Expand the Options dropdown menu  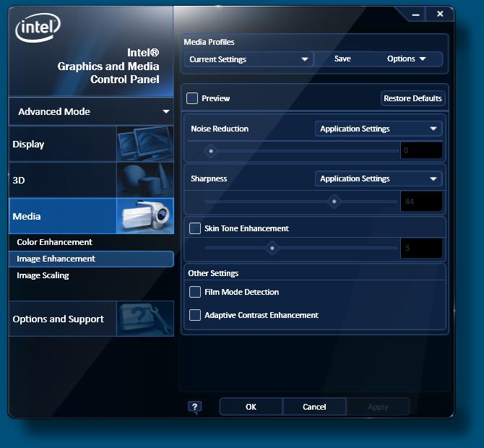point(406,59)
